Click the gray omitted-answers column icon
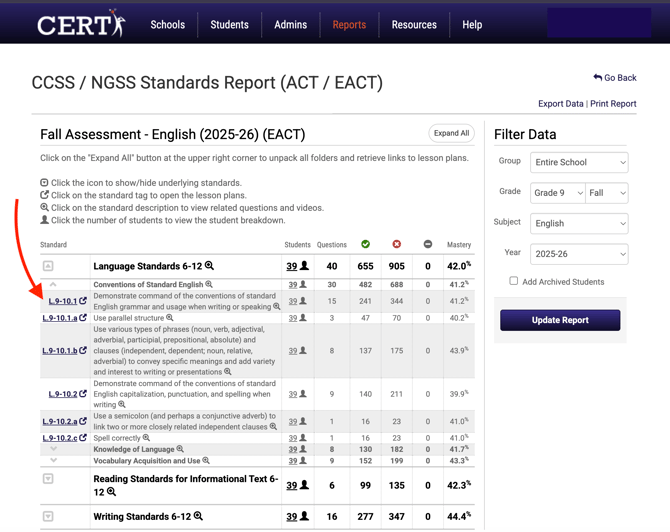The width and height of the screenshot is (670, 532). click(x=428, y=244)
